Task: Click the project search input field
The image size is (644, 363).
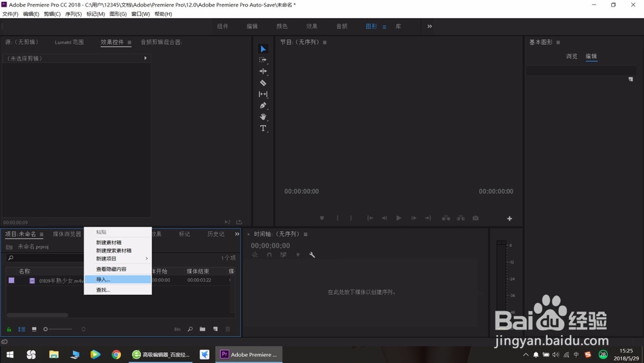Action: point(45,258)
